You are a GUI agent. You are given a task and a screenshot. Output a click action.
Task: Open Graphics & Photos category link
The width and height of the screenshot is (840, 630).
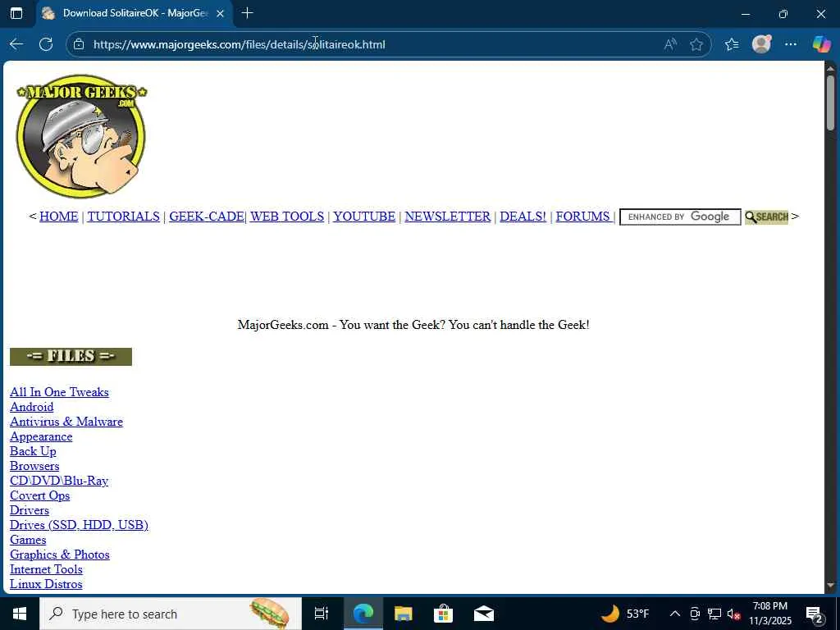[x=60, y=555]
